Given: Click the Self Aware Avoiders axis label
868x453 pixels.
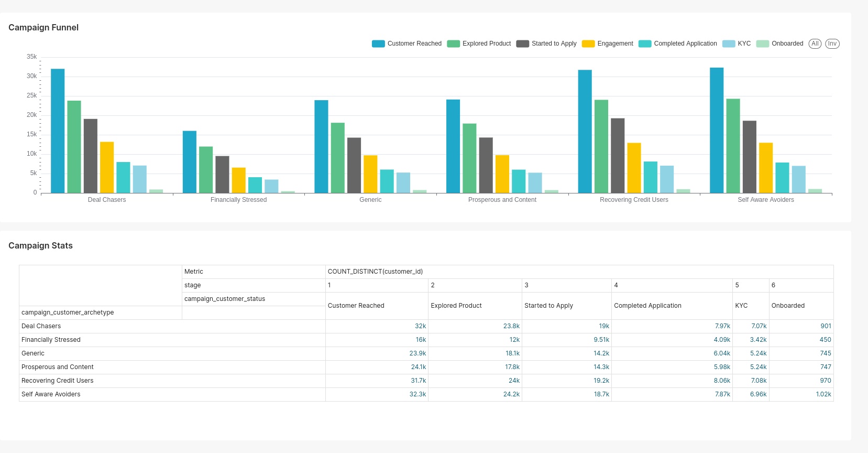Looking at the screenshot, I should tap(766, 200).
